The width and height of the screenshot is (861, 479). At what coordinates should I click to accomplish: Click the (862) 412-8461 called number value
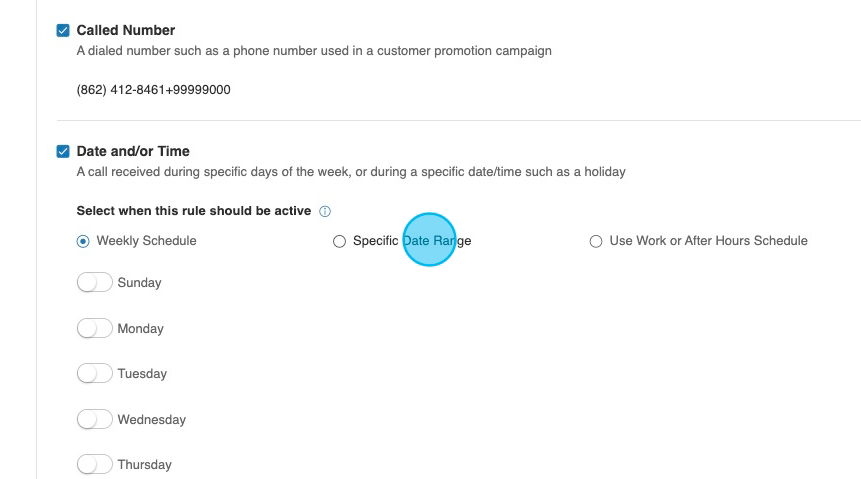153,90
